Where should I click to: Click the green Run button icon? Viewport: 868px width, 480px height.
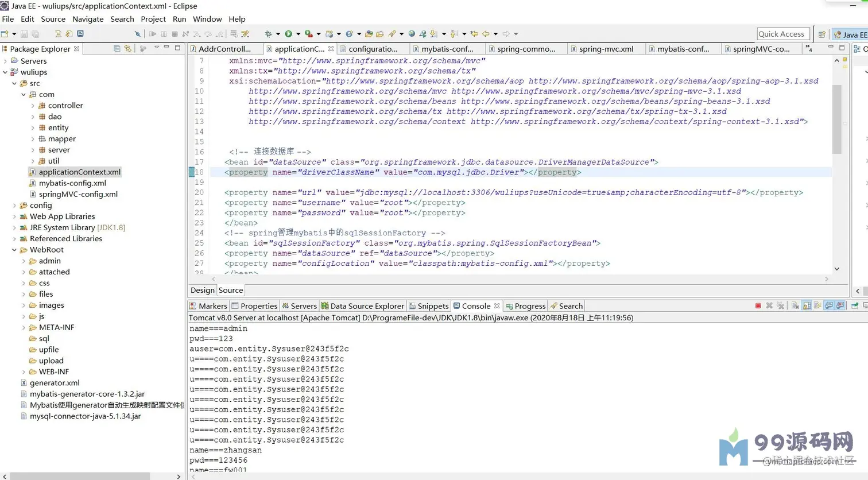288,34
